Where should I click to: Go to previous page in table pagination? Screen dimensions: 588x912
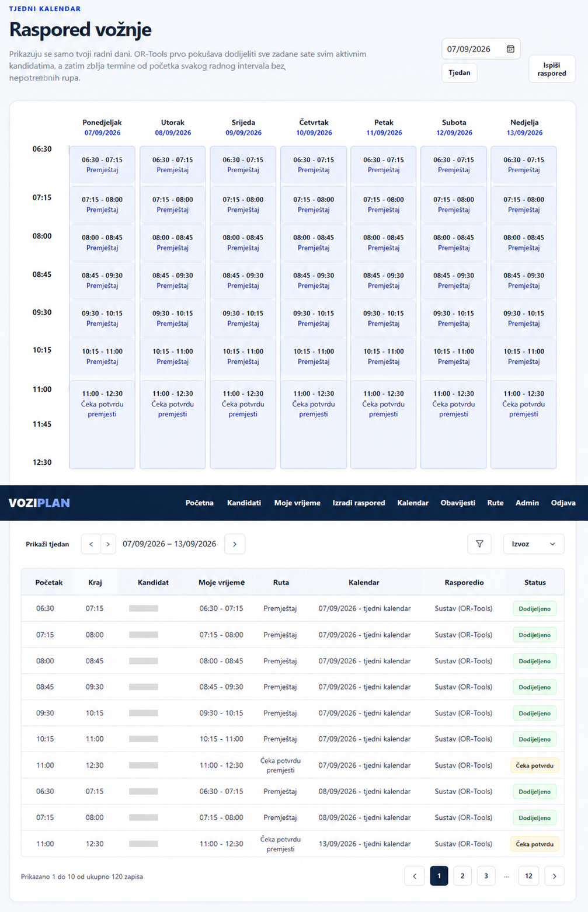[415, 876]
